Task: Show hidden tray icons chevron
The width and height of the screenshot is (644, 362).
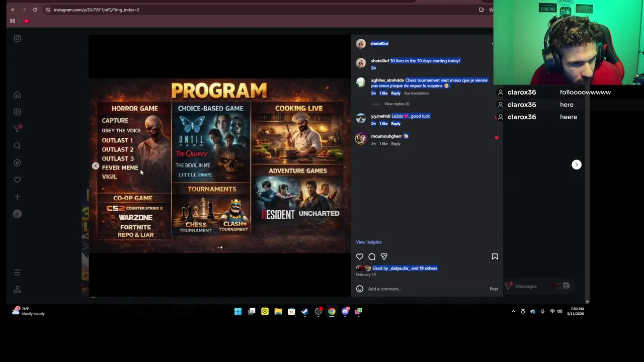Action: click(x=513, y=311)
